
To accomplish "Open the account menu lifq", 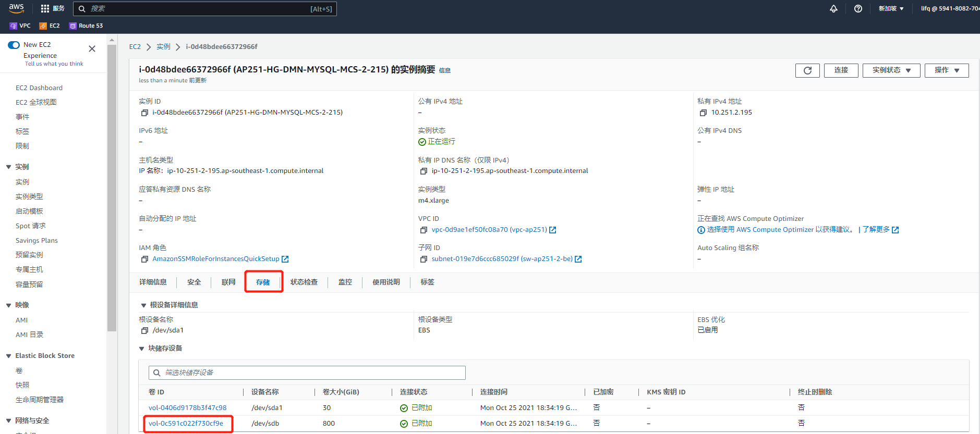I will pos(950,8).
